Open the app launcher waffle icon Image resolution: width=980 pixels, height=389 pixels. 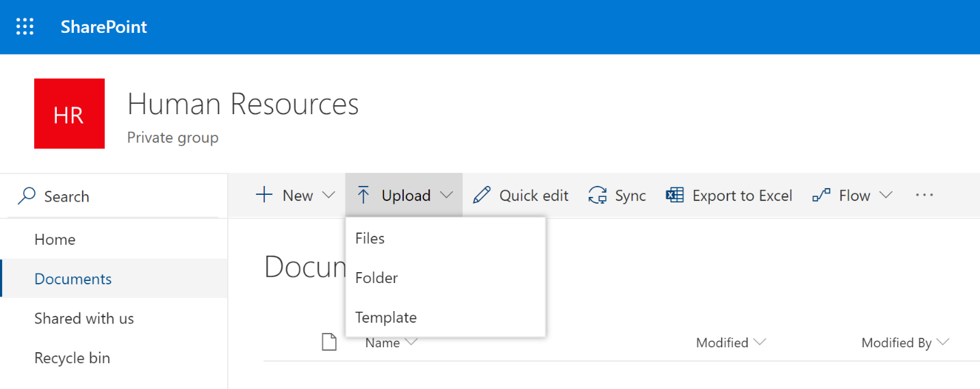25,27
